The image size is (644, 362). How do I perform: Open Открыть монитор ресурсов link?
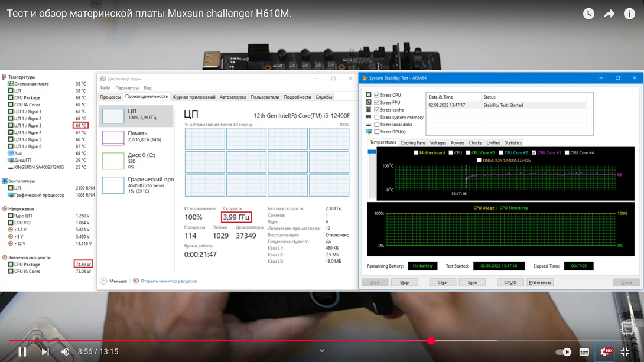tap(168, 281)
